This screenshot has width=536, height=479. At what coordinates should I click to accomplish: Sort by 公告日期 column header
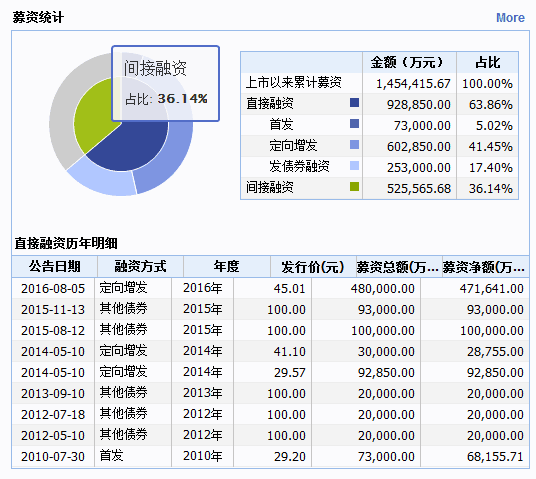(55, 266)
